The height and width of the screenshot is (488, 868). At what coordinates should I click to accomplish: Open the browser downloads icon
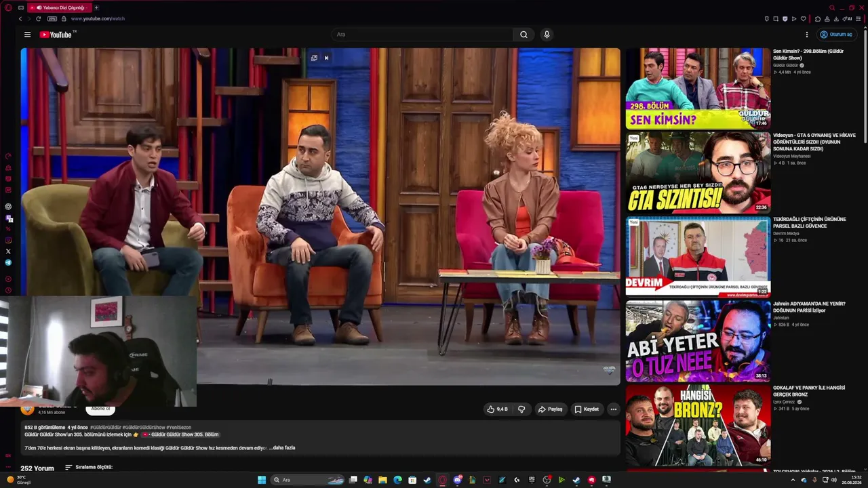pos(836,19)
